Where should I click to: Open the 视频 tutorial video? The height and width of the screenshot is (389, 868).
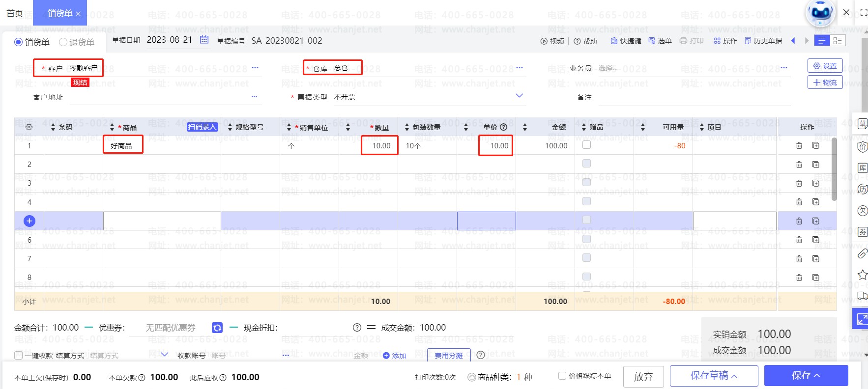[x=552, y=41]
